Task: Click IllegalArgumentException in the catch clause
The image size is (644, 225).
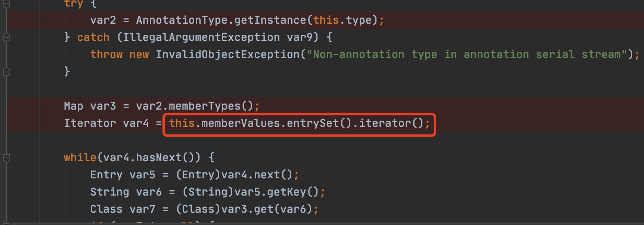Action: tap(201, 37)
